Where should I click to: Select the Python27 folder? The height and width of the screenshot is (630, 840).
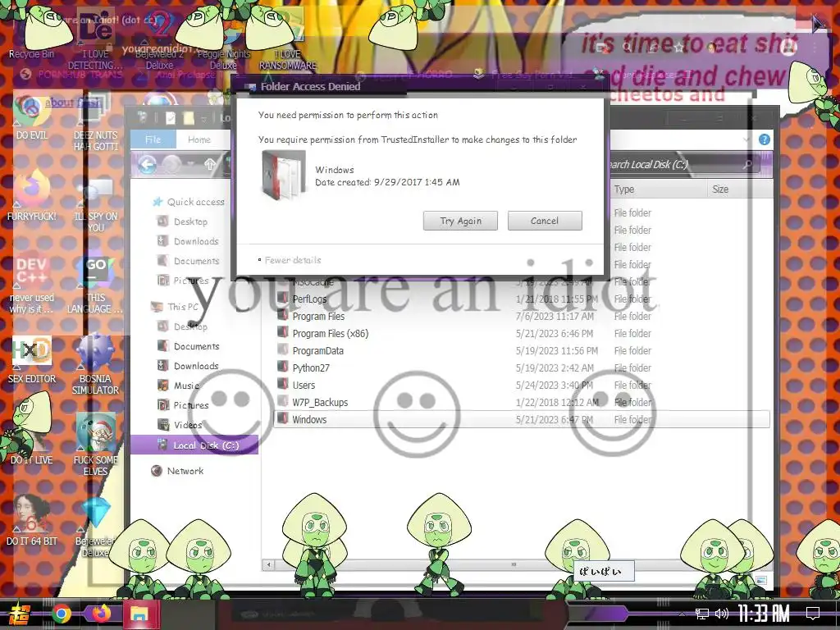point(523,367)
